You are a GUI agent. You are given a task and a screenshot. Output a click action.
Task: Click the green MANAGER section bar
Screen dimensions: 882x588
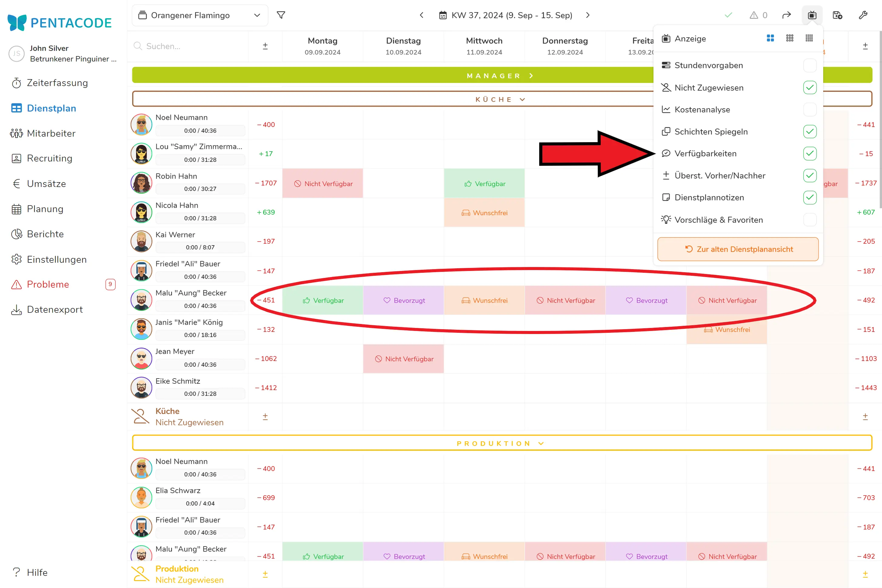(x=390, y=75)
